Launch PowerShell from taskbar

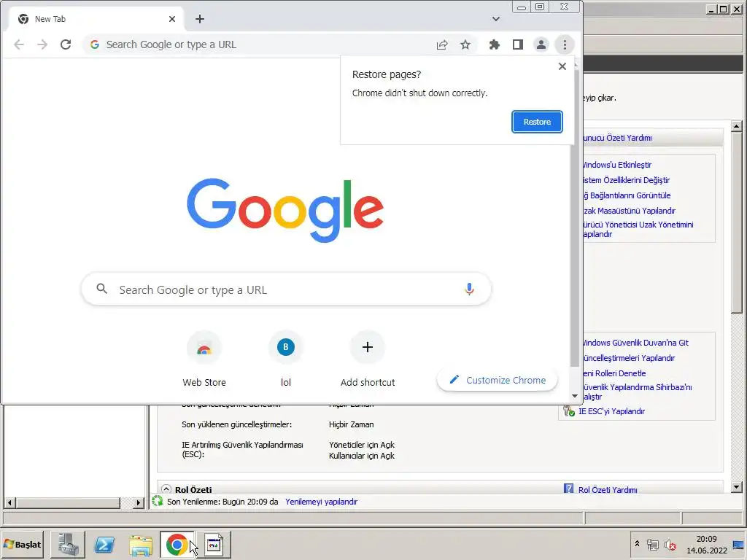(104, 544)
